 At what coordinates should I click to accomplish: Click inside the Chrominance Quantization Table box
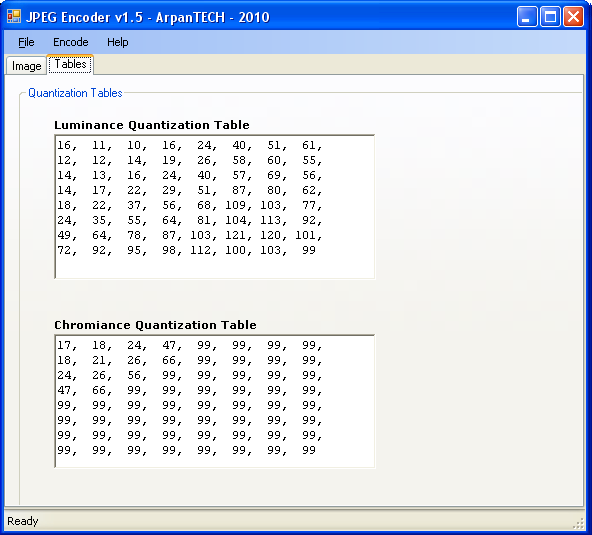(x=214, y=401)
